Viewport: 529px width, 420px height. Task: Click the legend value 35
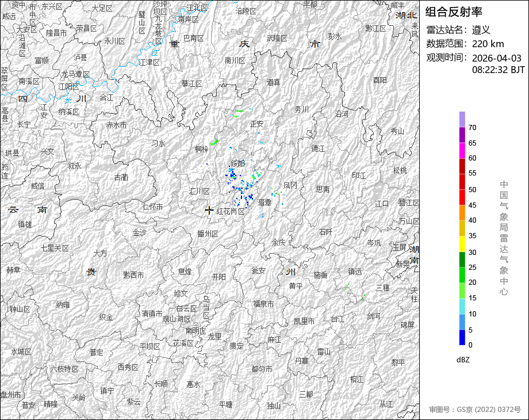pyautogui.click(x=472, y=236)
